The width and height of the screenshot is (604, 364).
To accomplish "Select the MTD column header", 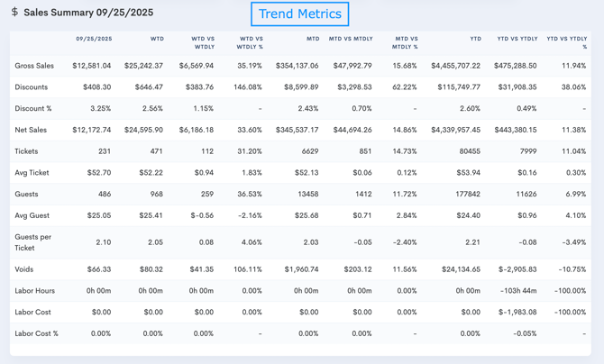I will [313, 39].
